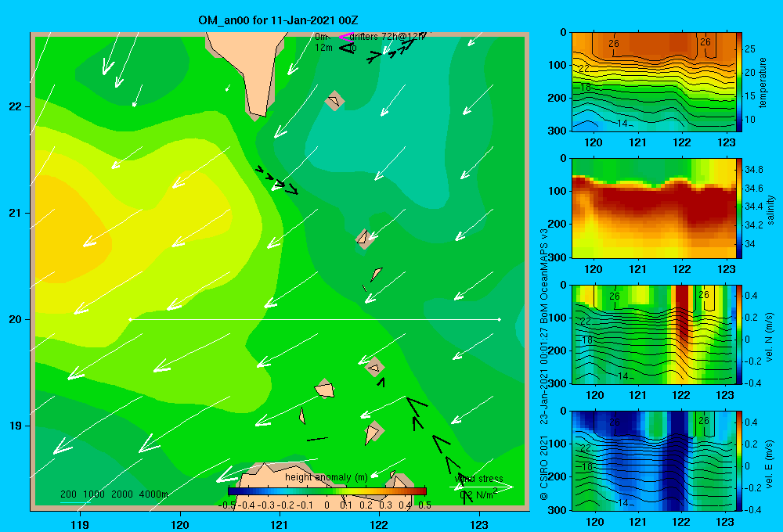
Task: Click longitude label 122 below main map
Action: pyautogui.click(x=379, y=524)
